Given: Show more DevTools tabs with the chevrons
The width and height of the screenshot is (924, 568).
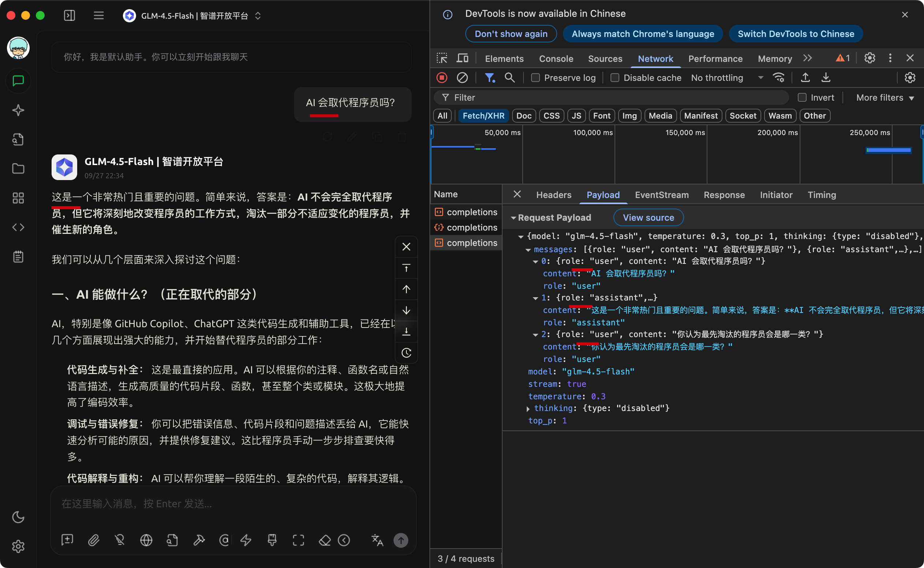Looking at the screenshot, I should tap(808, 58).
